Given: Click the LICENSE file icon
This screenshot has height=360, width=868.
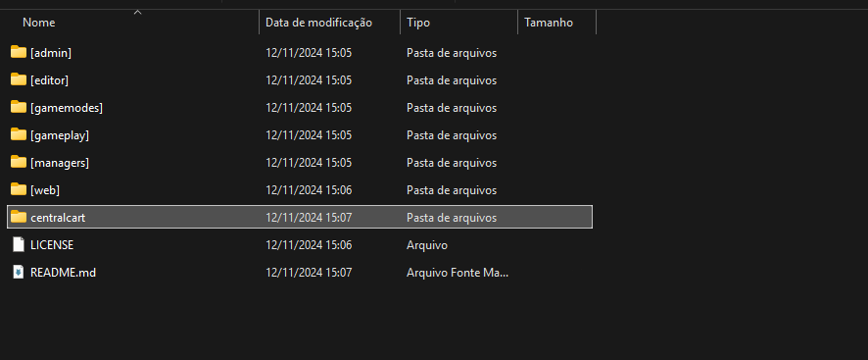Looking at the screenshot, I should tap(19, 244).
